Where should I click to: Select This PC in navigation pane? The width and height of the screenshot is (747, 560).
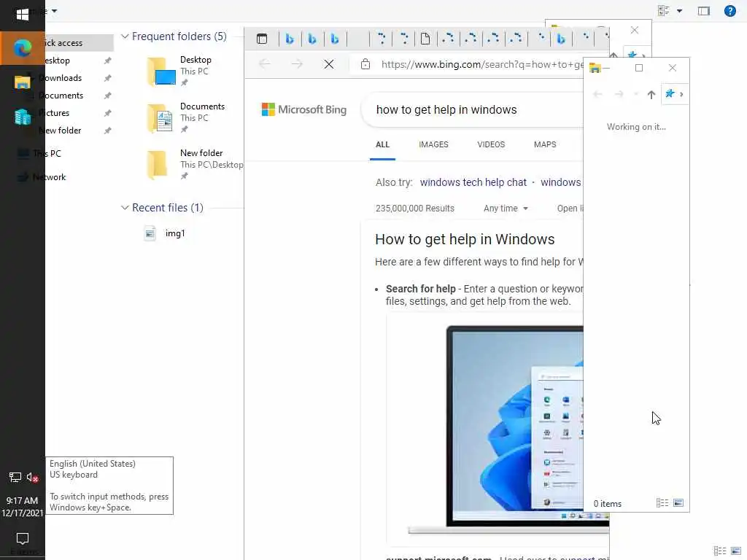tap(46, 153)
